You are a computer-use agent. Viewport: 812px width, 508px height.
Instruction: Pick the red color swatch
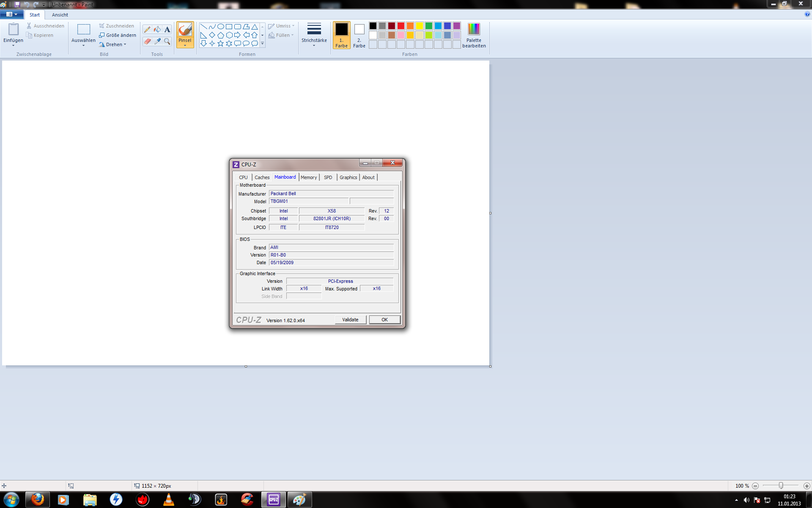point(401,26)
